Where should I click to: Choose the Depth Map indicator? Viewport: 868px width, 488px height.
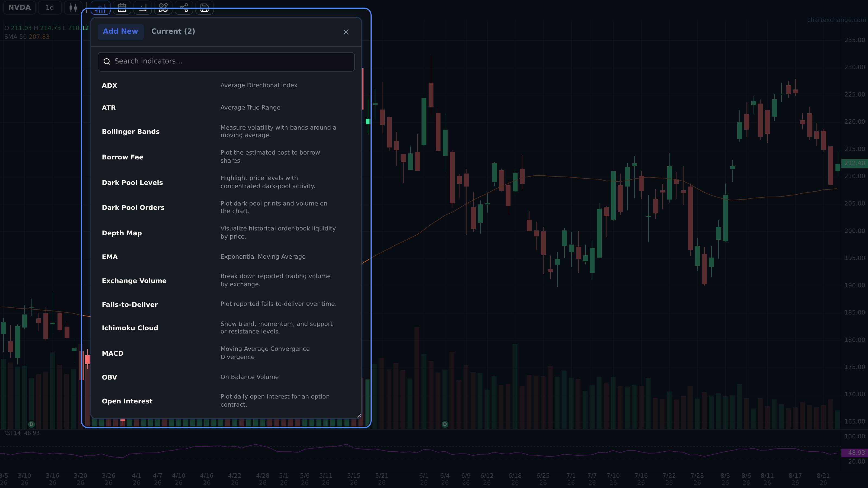pyautogui.click(x=226, y=233)
